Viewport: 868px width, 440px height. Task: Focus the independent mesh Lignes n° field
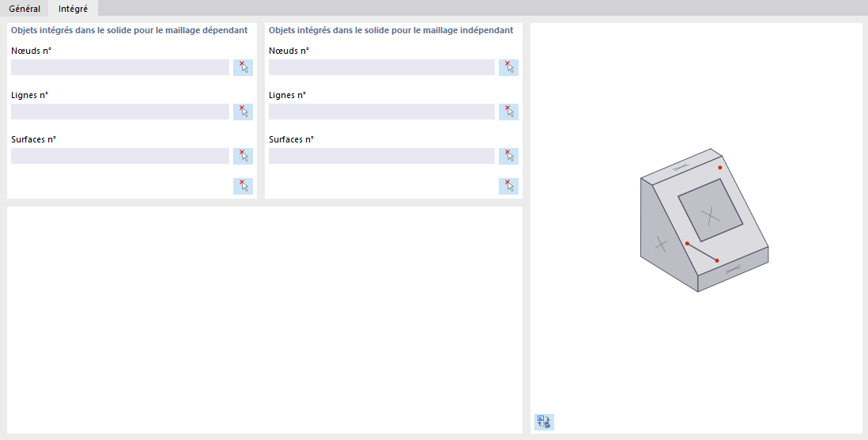coord(382,112)
